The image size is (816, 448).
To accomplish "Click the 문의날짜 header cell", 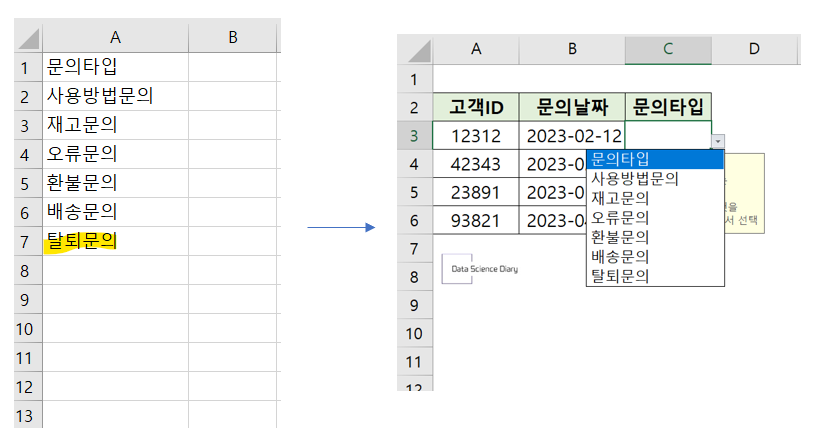I will [x=572, y=107].
